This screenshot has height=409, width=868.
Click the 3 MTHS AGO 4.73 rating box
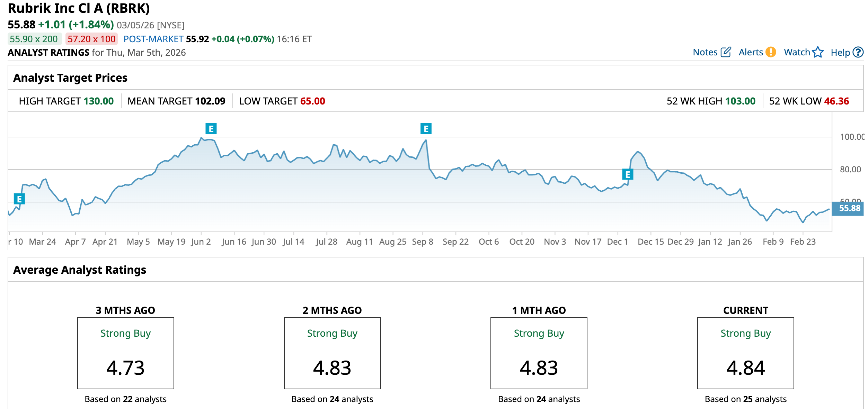click(x=125, y=353)
